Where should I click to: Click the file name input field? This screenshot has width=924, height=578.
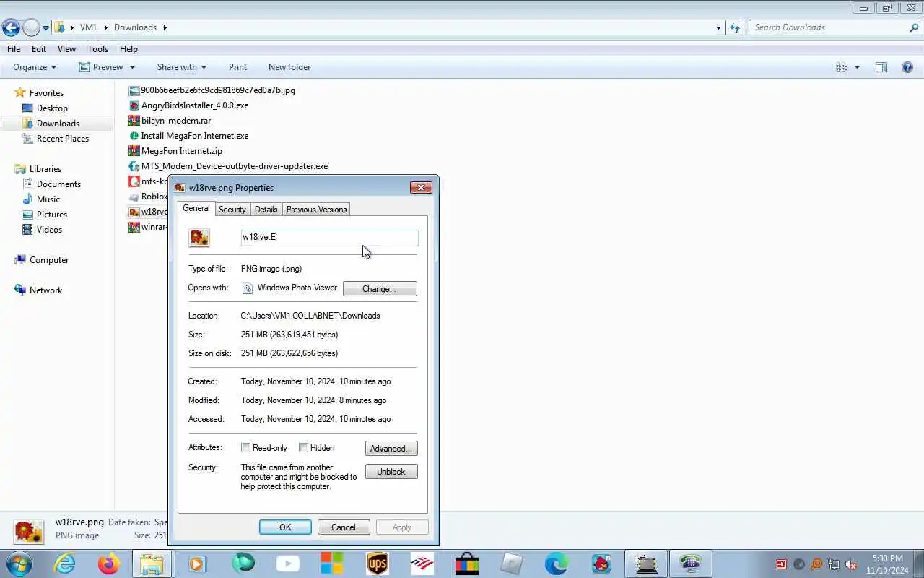tap(329, 238)
